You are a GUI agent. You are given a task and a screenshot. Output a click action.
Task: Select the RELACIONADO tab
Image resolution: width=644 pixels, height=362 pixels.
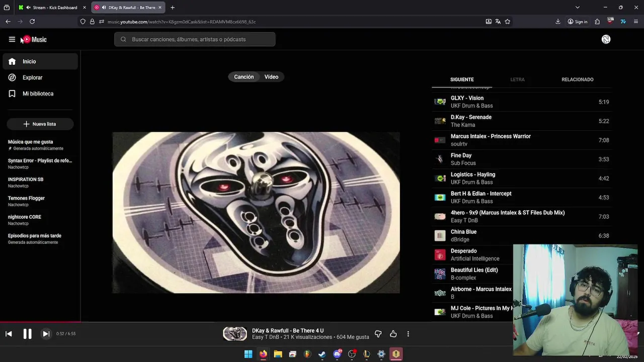[x=578, y=79]
